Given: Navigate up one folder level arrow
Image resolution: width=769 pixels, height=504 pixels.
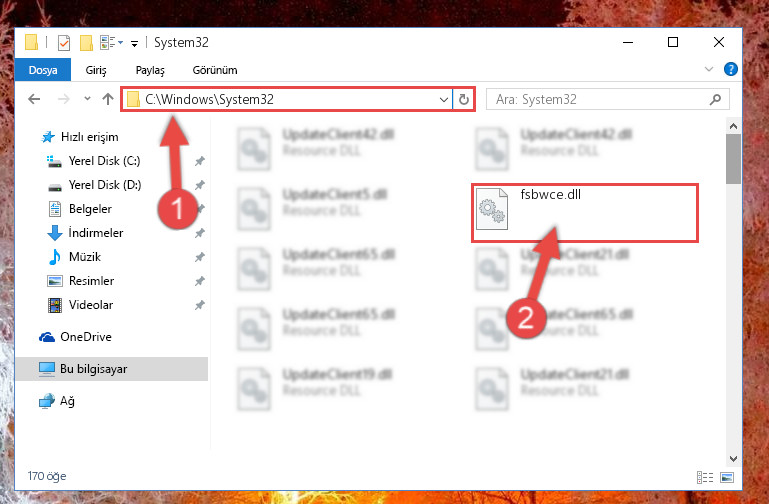Looking at the screenshot, I should [108, 100].
